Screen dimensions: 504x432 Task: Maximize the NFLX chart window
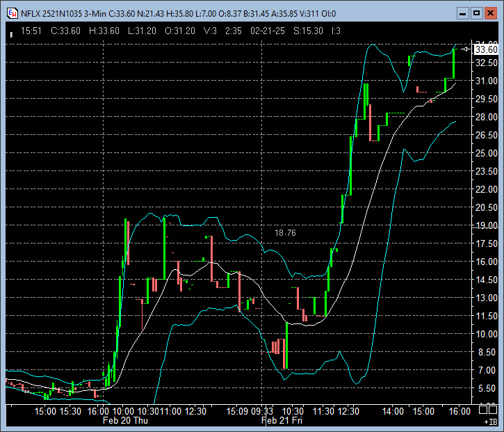(477, 13)
